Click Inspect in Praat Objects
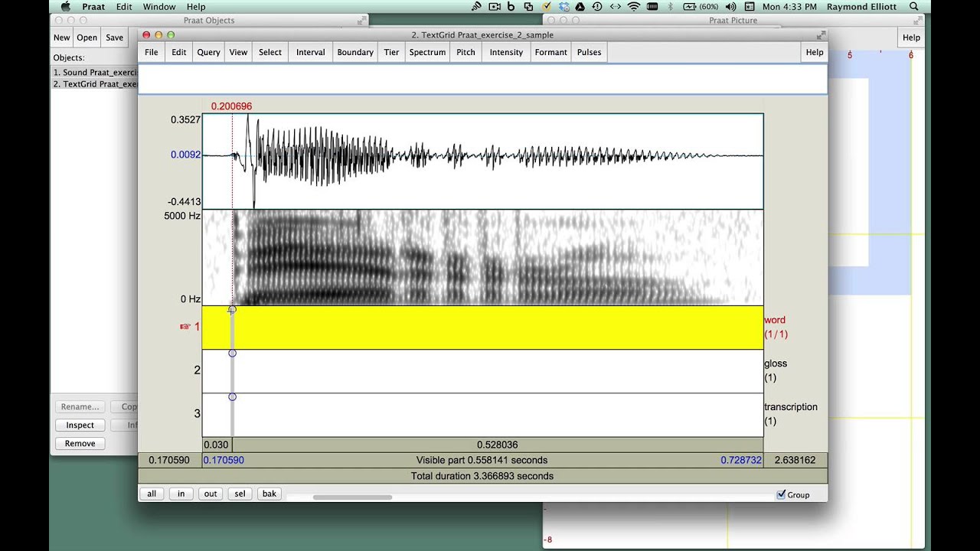Image resolution: width=980 pixels, height=551 pixels. point(80,425)
